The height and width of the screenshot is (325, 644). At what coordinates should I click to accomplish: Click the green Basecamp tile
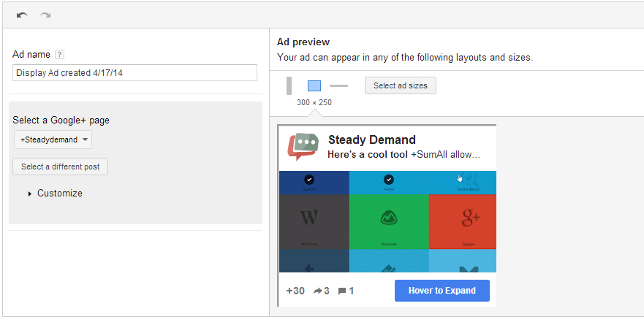pyautogui.click(x=388, y=220)
